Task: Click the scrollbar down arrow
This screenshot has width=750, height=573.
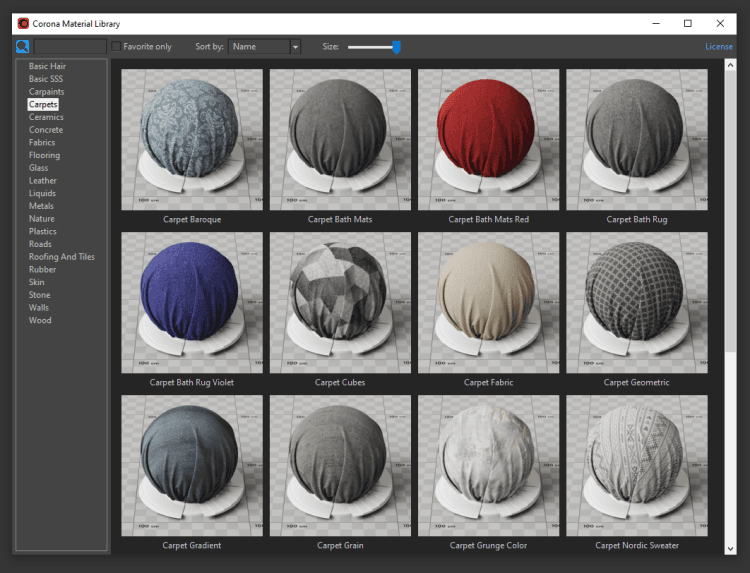Action: pyautogui.click(x=730, y=547)
